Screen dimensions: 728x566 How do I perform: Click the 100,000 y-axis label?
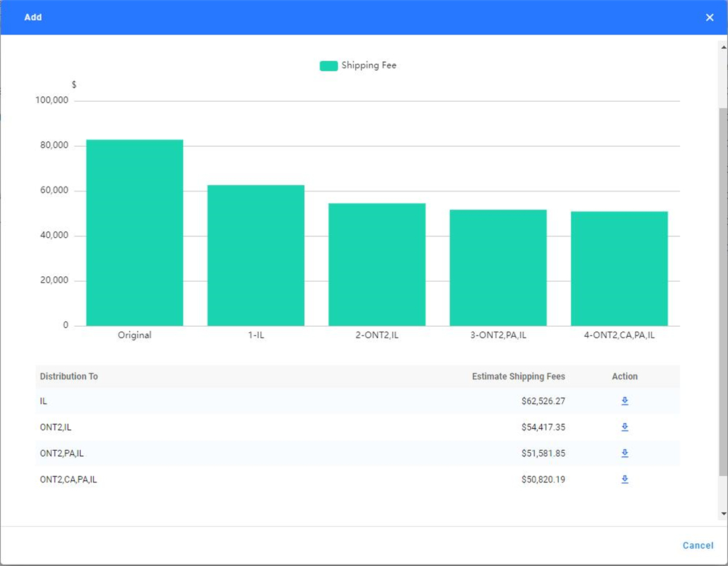51,100
